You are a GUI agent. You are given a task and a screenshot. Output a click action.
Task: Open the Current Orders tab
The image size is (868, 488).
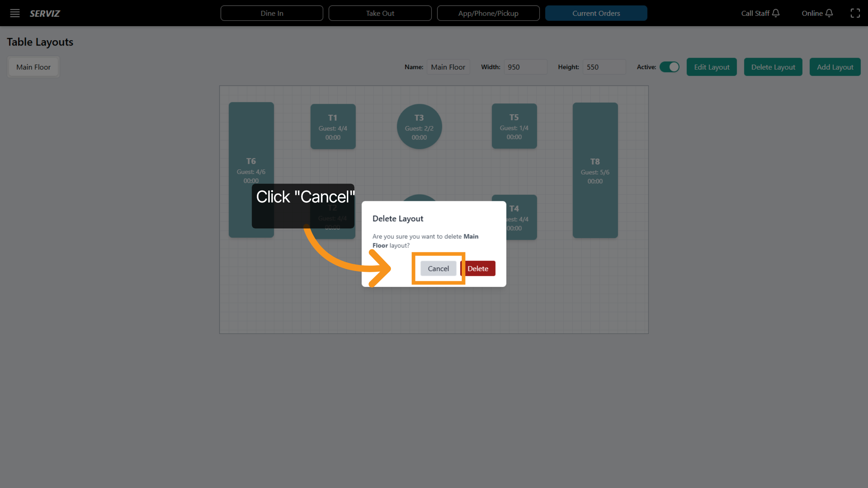tap(596, 13)
